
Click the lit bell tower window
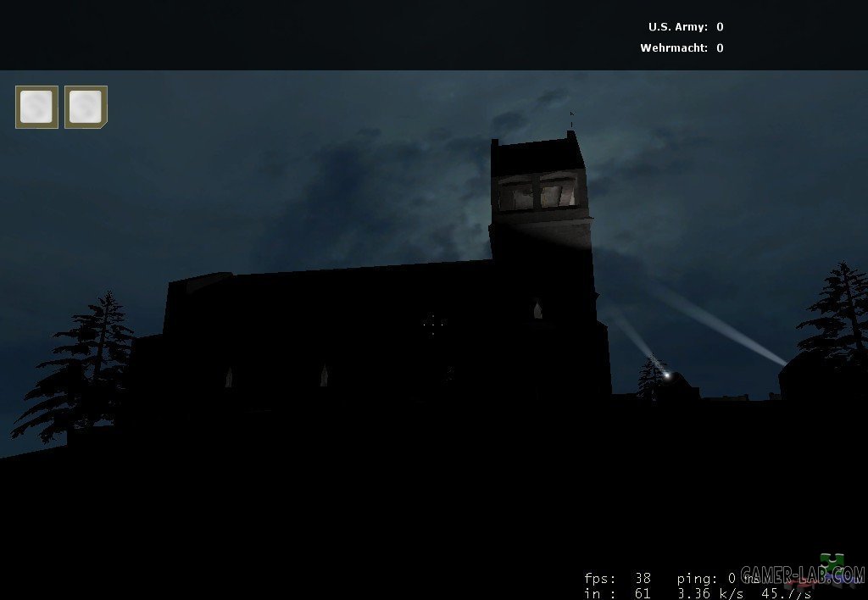click(x=538, y=193)
